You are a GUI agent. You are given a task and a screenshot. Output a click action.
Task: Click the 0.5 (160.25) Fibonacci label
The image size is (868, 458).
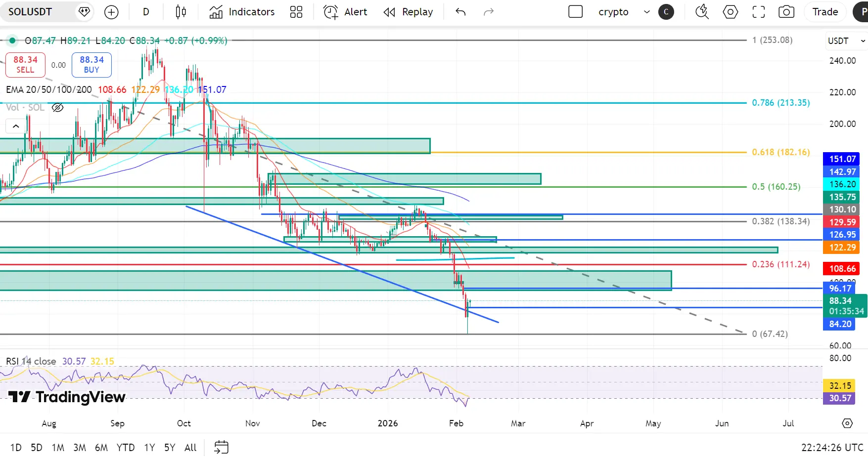pyautogui.click(x=776, y=187)
